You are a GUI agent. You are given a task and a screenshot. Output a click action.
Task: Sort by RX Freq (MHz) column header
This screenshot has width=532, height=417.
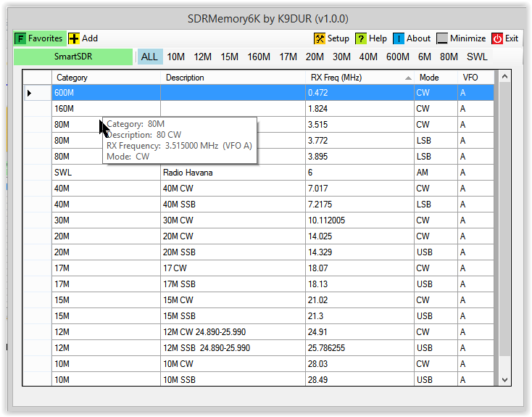[359, 78]
